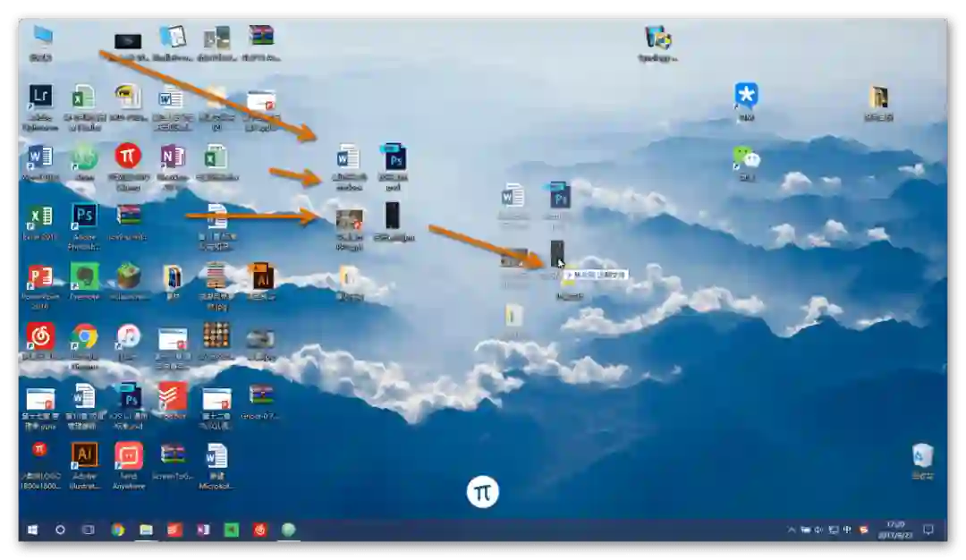Launch the iTunes desktop shortcut
The image size is (966, 560).
(128, 337)
